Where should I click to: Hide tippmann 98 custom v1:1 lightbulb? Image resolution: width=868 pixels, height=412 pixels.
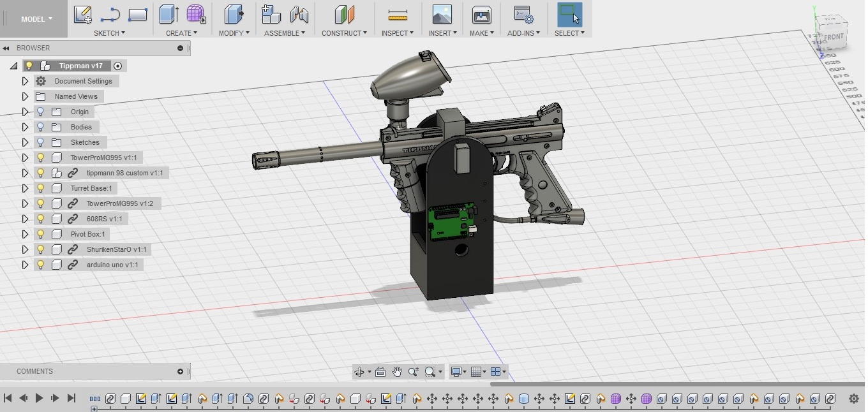tap(41, 173)
